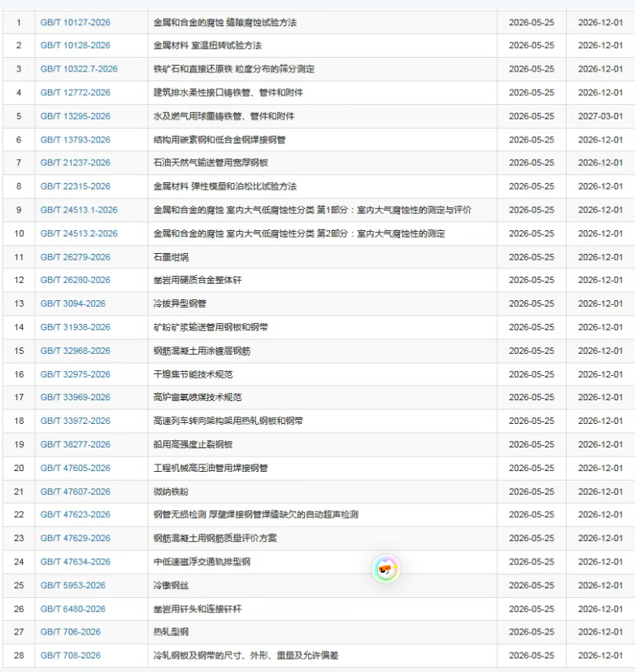Screen dimensions: 635x672
Task: Open the GB/T 24513.2-2026 link
Action: click(79, 233)
